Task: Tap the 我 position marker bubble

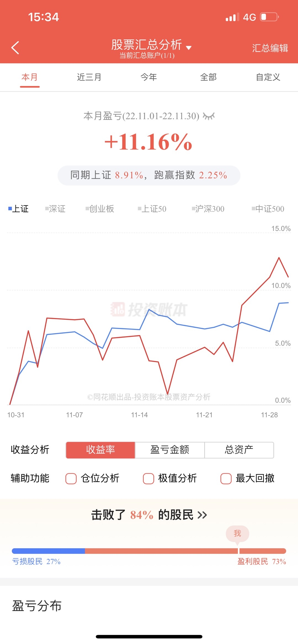Action: 237,534
